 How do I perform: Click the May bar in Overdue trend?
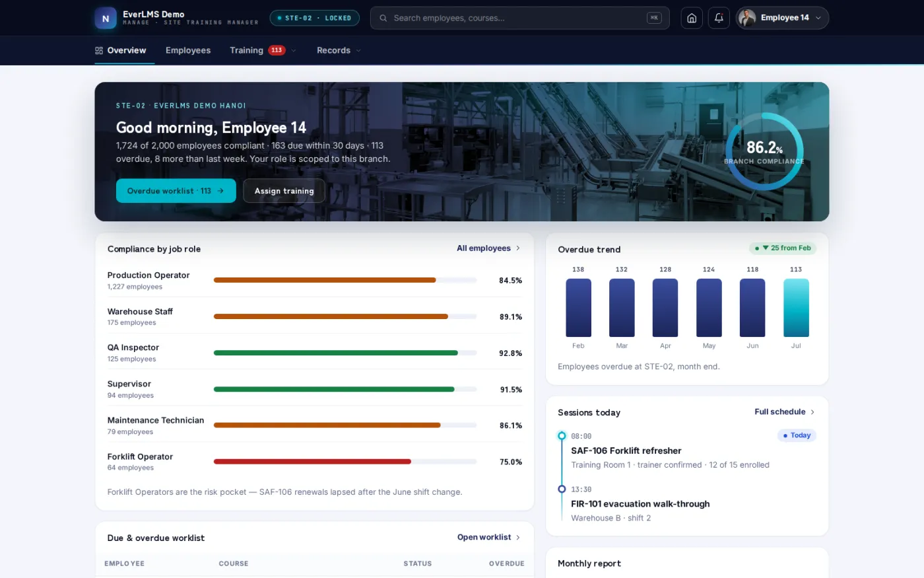(709, 308)
